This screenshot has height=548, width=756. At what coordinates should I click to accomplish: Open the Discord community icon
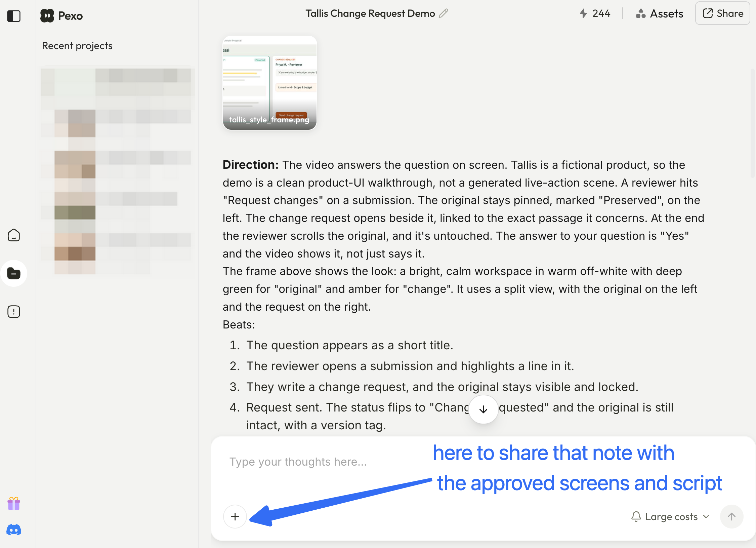(14, 530)
